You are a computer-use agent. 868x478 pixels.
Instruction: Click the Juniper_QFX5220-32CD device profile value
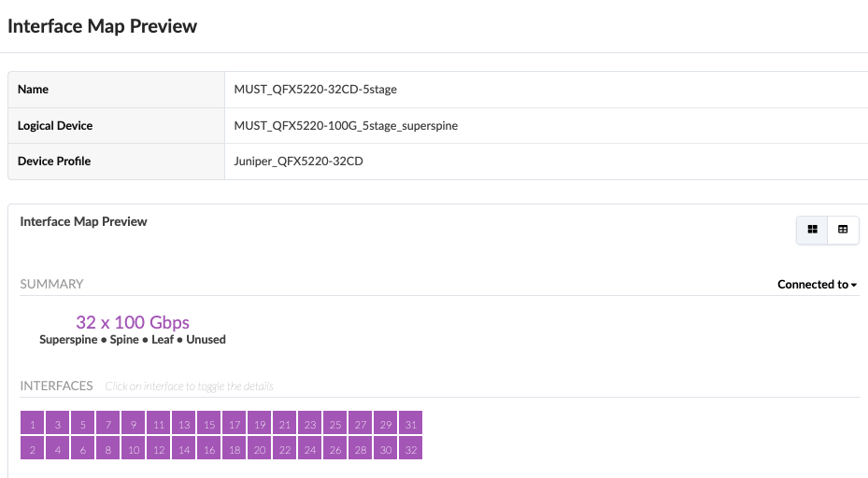[x=298, y=161]
